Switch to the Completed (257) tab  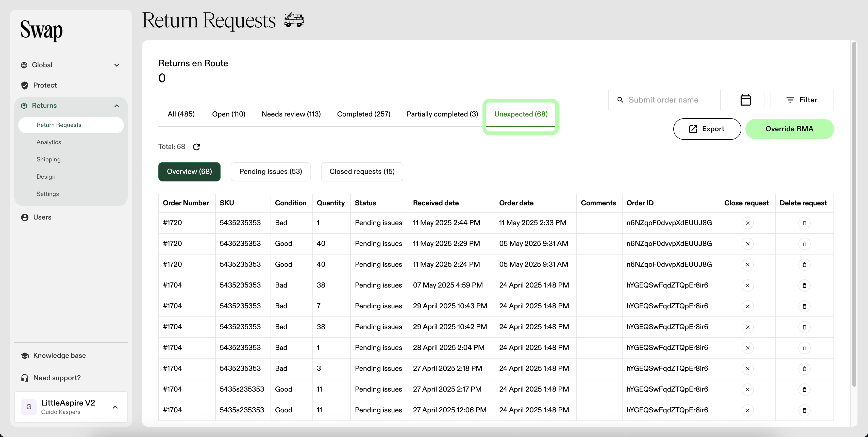coord(364,114)
